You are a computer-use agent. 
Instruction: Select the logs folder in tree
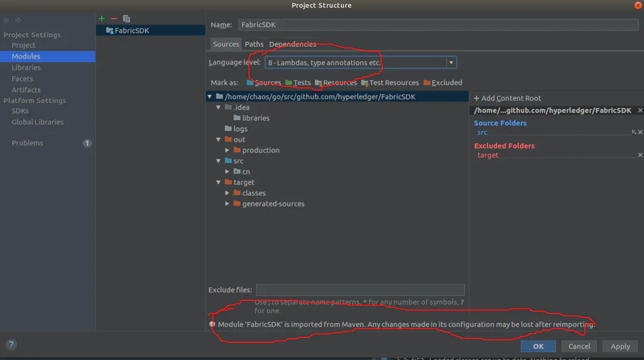pyautogui.click(x=240, y=129)
